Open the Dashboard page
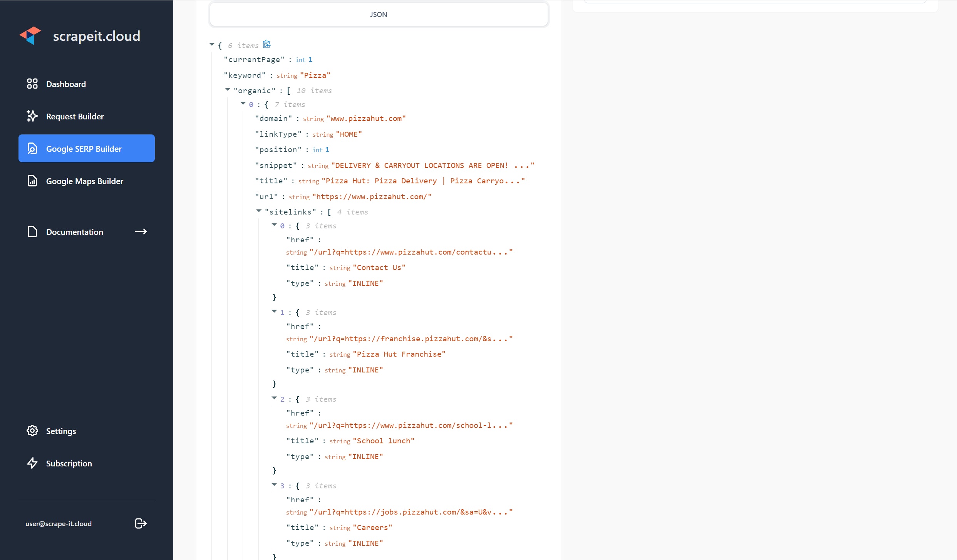 [x=87, y=84]
